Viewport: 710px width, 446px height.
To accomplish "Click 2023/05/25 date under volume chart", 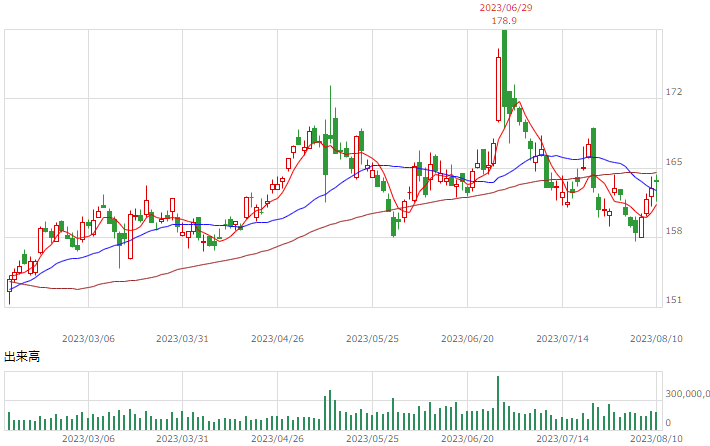I will pos(372,439).
